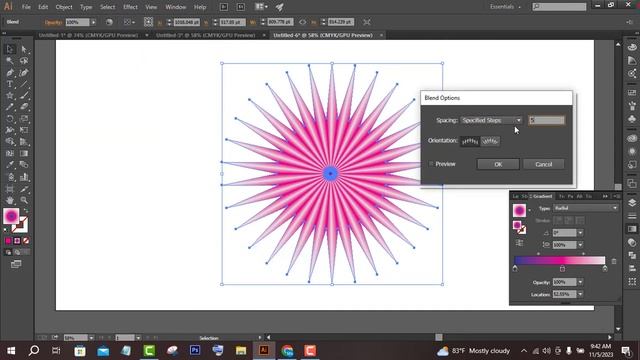The height and width of the screenshot is (360, 640).
Task: Select the Artboard tool
Action: (x=10, y=189)
